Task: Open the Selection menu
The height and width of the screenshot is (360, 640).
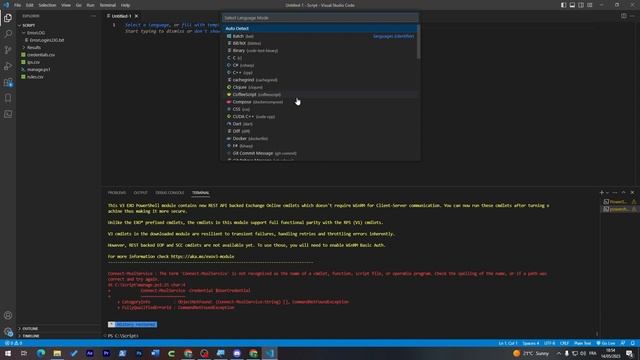Action: (47, 5)
